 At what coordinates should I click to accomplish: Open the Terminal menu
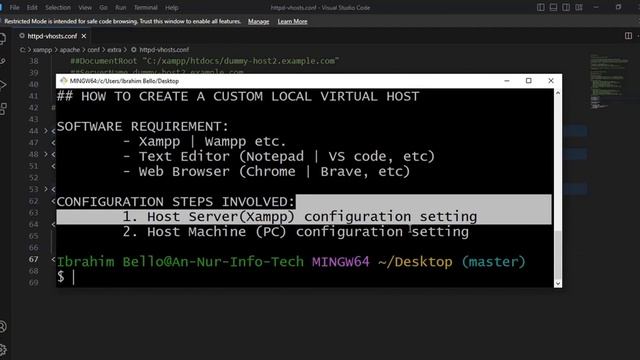(146, 7)
